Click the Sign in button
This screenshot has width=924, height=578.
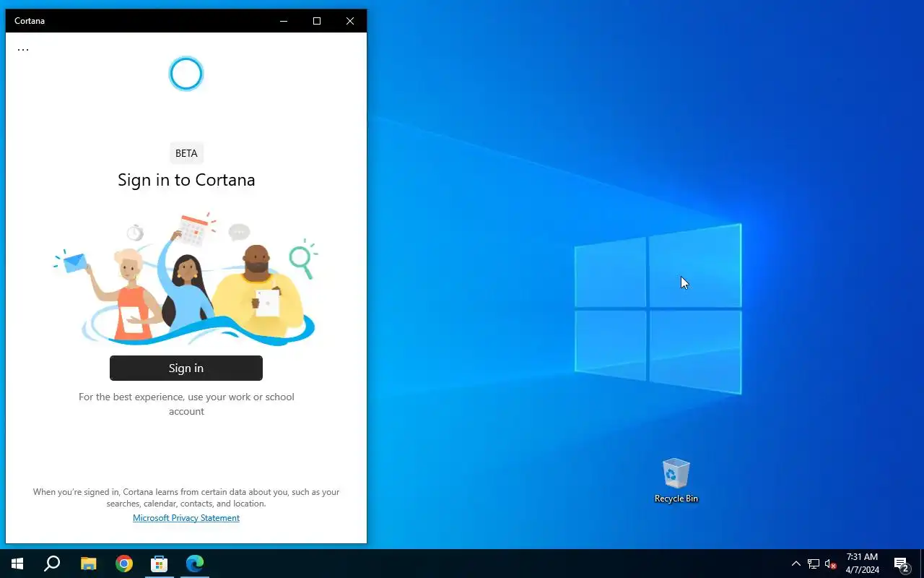pos(186,368)
